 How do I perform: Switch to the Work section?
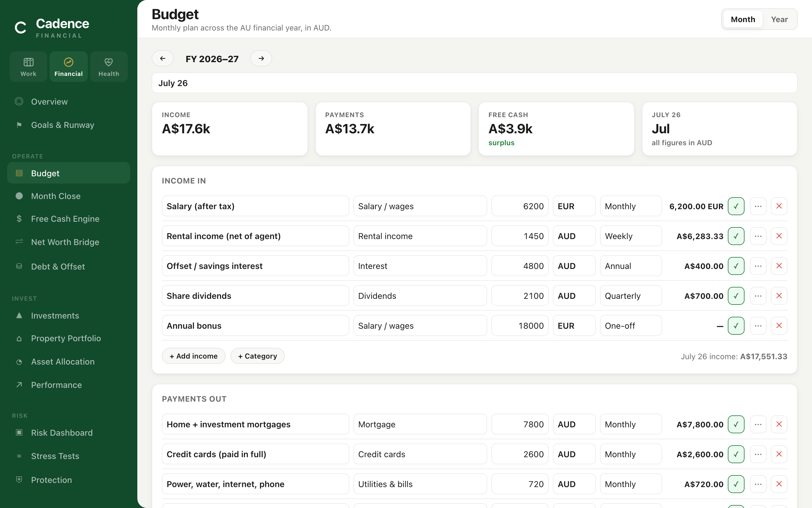click(x=29, y=67)
